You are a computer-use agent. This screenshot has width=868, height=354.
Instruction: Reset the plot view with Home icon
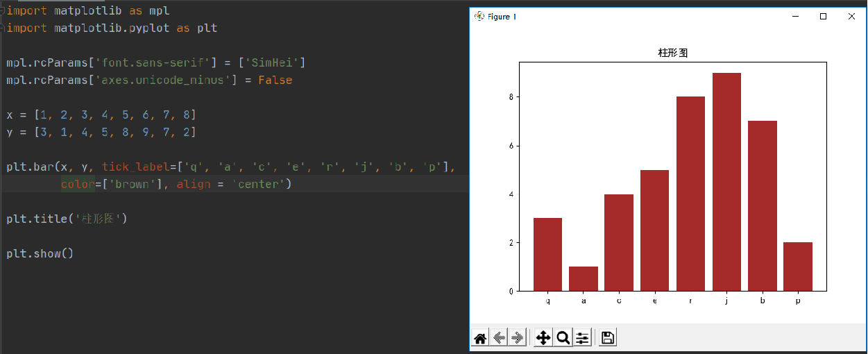tap(480, 338)
